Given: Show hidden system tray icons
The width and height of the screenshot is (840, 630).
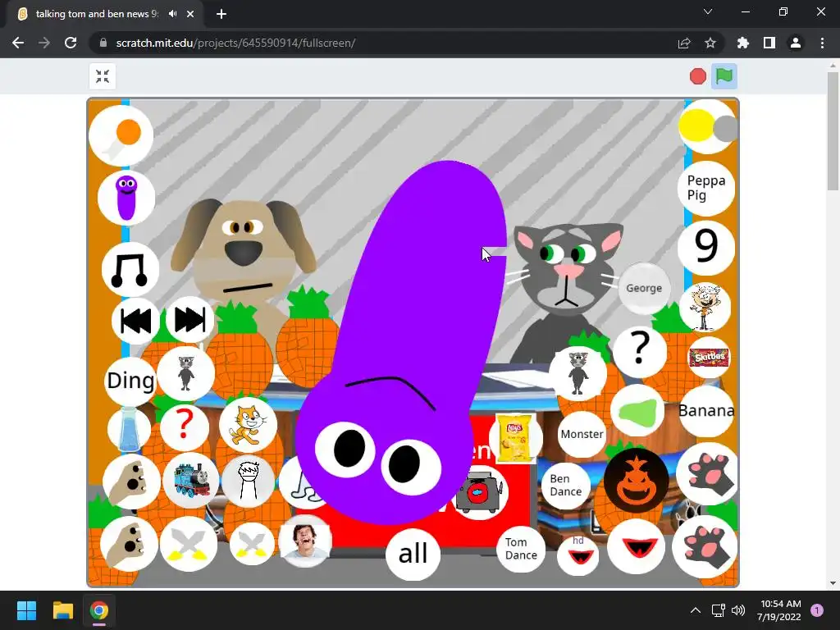Looking at the screenshot, I should pyautogui.click(x=696, y=610).
